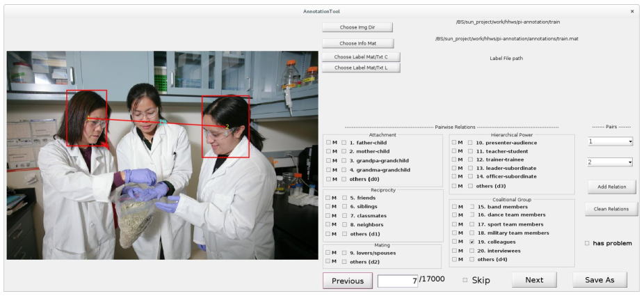Screen dimensions: 644x296
Task: Check the '6. siblings' relation checkbox
Action: click(x=344, y=207)
